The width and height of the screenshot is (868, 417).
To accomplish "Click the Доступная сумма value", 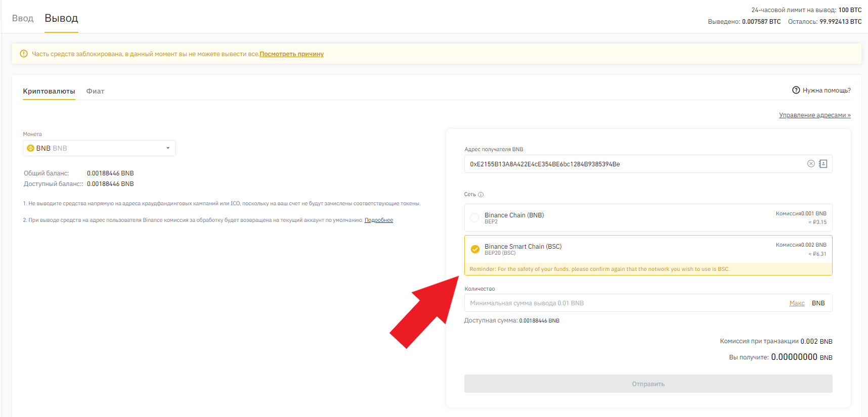I will coord(539,321).
